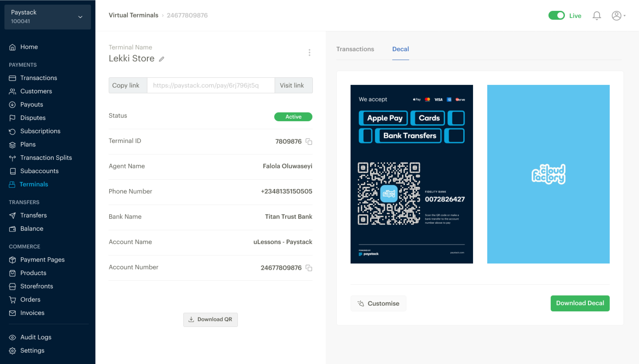Select the Decal tab

pos(400,49)
